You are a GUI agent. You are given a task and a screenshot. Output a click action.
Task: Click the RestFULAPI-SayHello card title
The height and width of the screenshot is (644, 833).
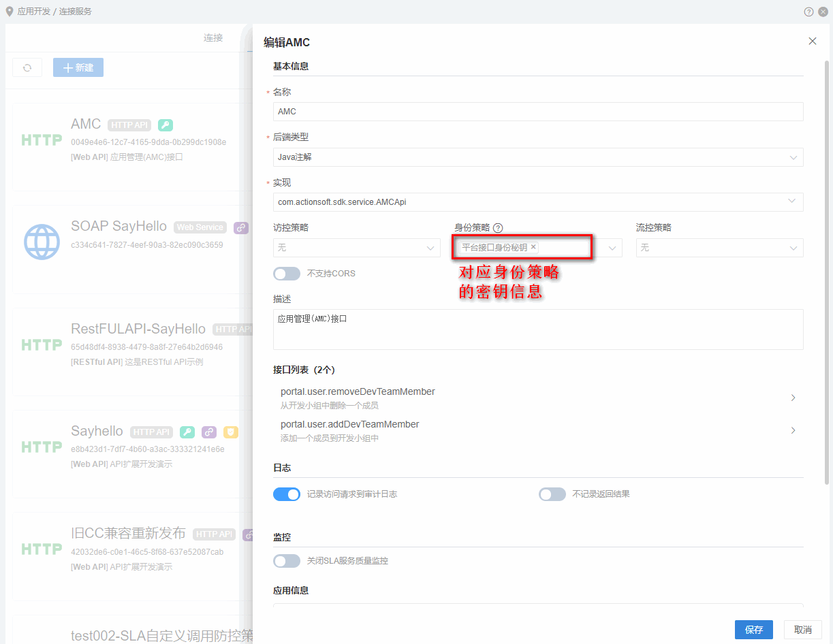tap(138, 329)
